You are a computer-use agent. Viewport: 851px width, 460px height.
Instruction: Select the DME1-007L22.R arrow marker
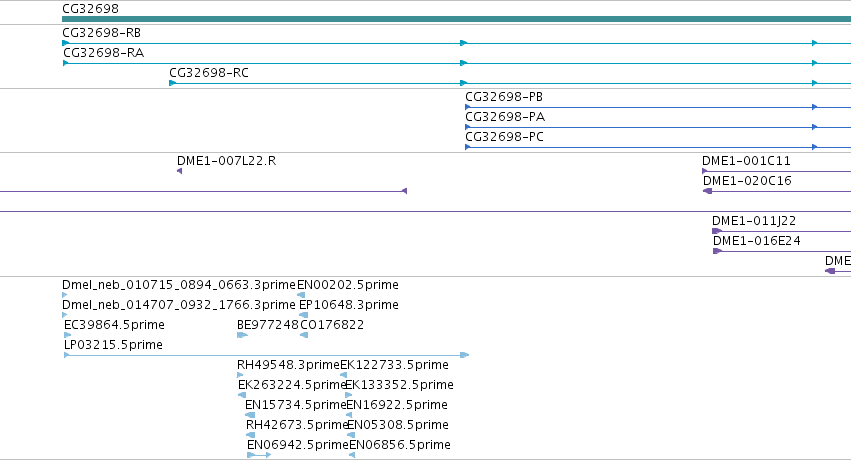point(180,171)
